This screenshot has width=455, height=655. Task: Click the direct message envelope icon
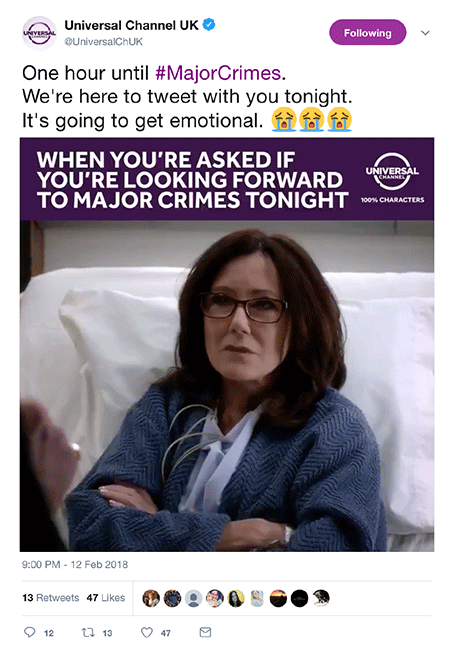205,632
